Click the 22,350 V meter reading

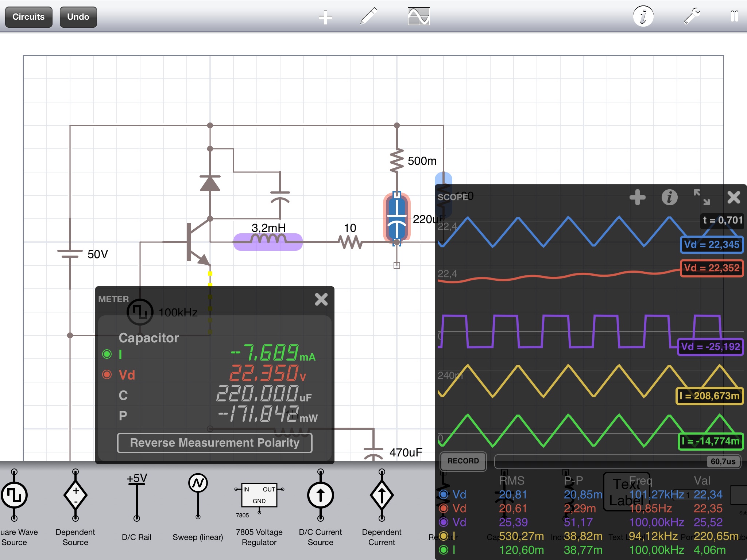(268, 373)
